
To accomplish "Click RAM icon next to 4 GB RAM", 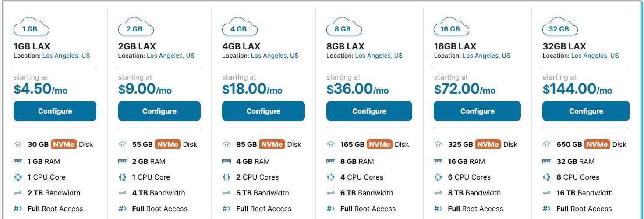I will (x=226, y=161).
